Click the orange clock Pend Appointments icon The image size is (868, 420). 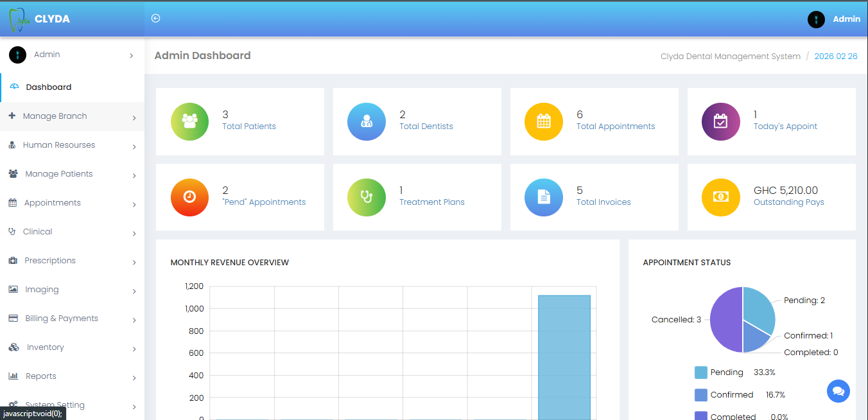[189, 197]
